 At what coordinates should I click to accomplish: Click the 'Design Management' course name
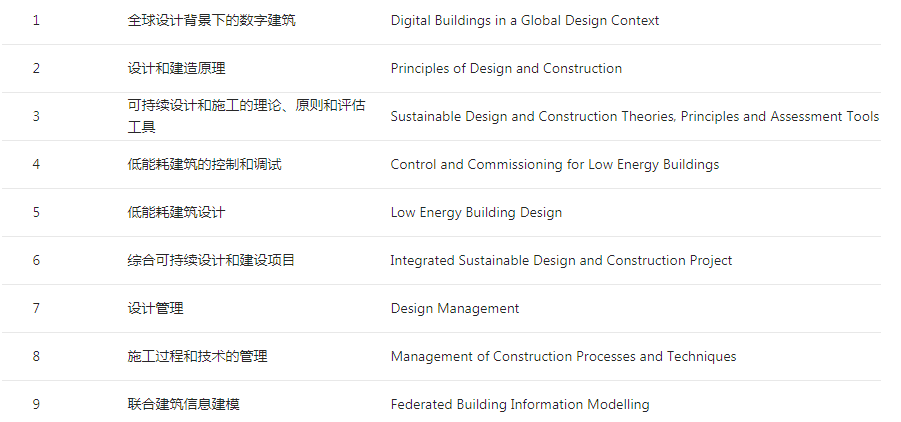pos(455,309)
